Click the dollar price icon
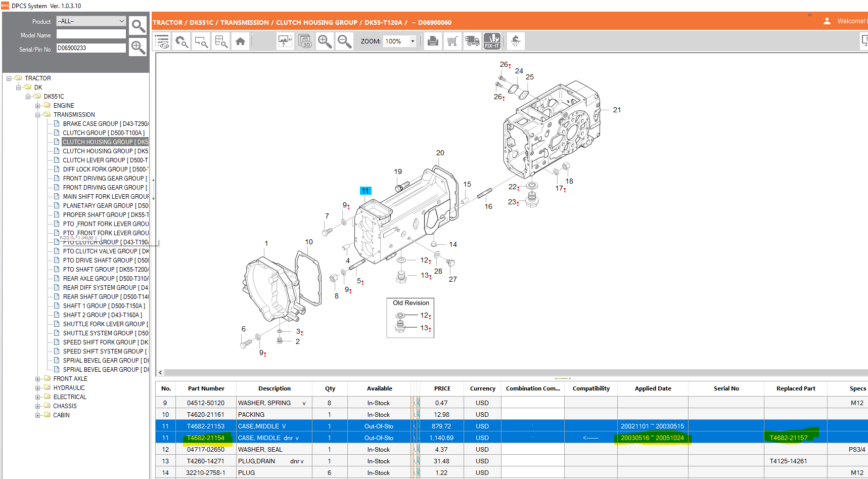This screenshot has width=868, height=479. point(516,41)
